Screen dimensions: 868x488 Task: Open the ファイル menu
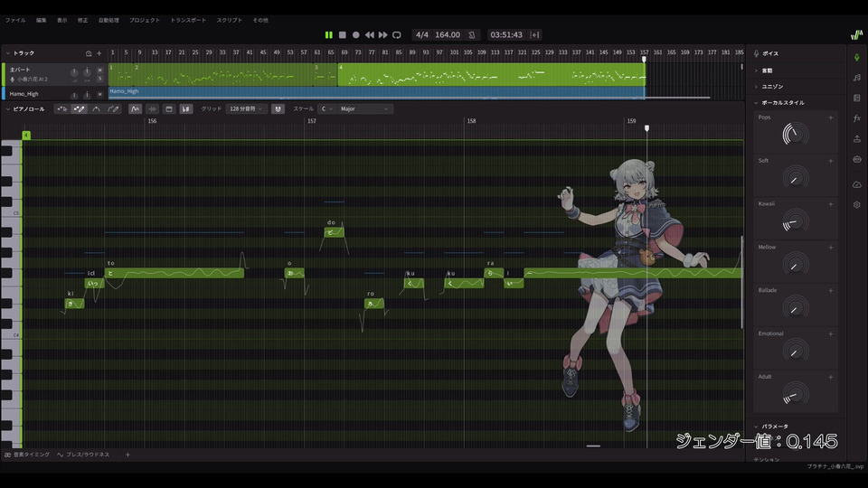click(x=15, y=20)
